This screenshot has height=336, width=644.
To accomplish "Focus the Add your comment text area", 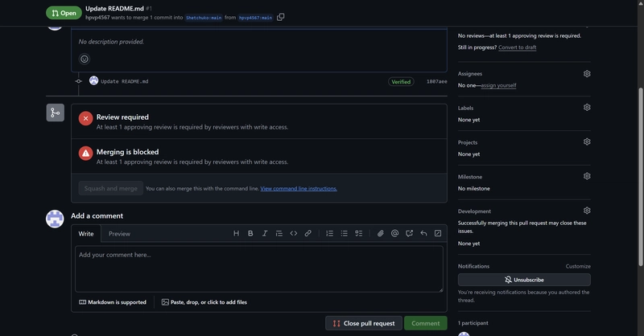I will click(258, 269).
